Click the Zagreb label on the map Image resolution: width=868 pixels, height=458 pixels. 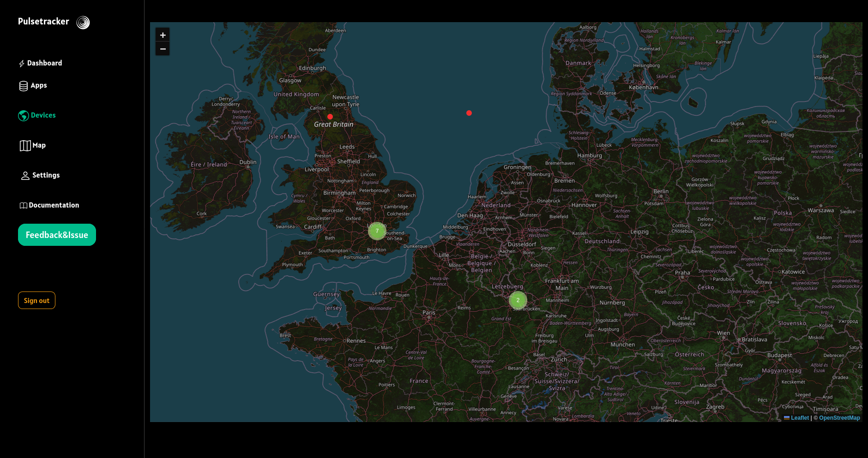[715, 407]
